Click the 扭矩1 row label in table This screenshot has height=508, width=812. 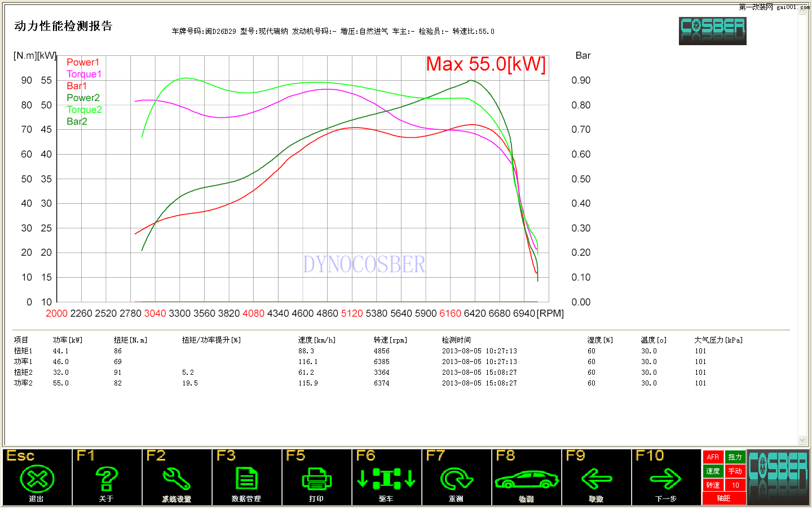[x=23, y=351]
